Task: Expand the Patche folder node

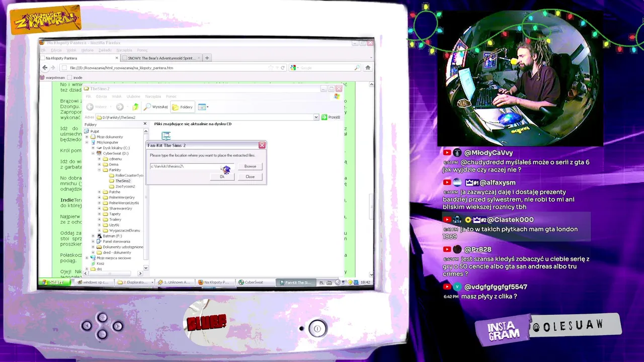Action: [99, 192]
